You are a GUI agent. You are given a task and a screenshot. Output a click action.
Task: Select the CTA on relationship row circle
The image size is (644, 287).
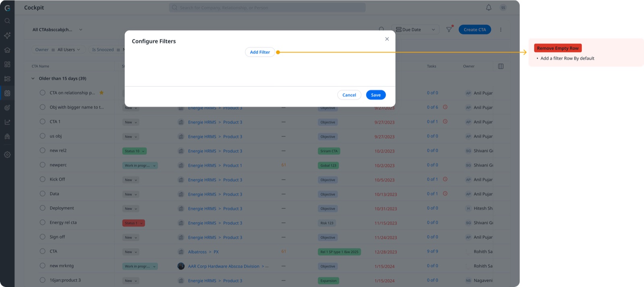pyautogui.click(x=42, y=93)
